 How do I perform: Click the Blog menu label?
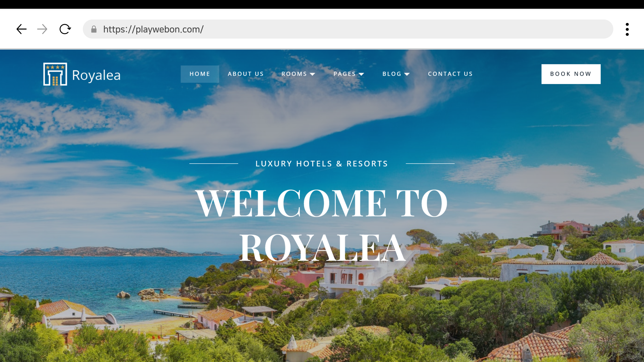point(392,74)
